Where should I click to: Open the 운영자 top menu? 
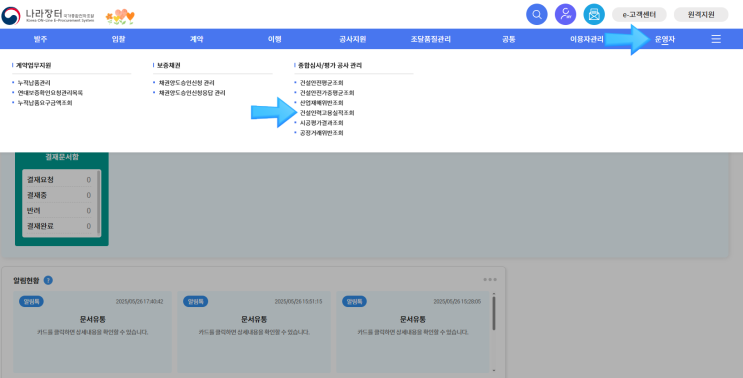coord(664,39)
